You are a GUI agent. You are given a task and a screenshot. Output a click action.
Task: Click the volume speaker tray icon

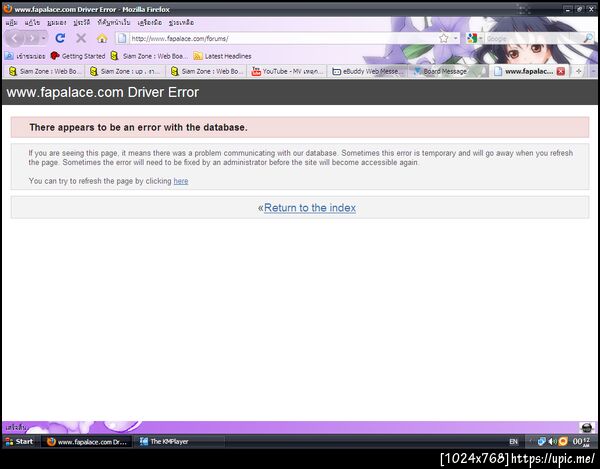pyautogui.click(x=552, y=442)
